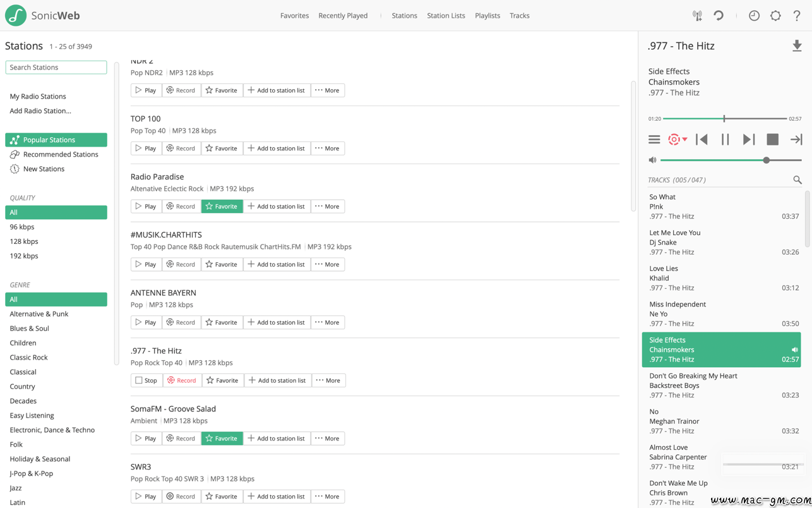
Task: Go to Stations in top navigation
Action: (404, 16)
